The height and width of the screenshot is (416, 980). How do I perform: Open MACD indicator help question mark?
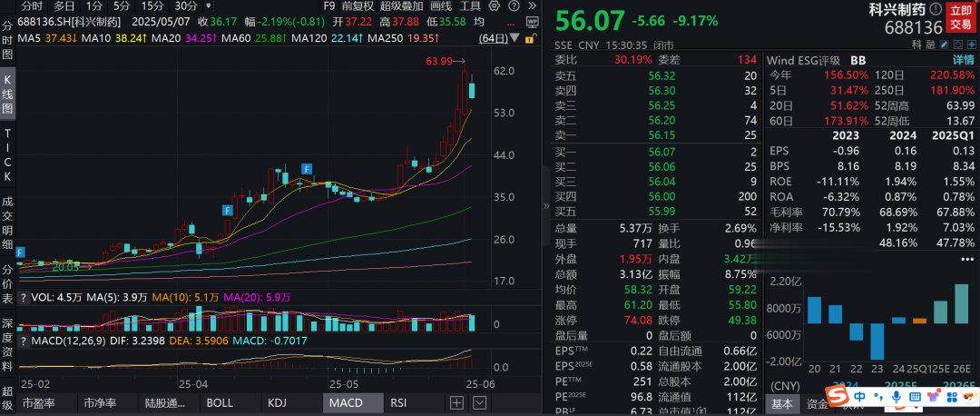click(24, 341)
